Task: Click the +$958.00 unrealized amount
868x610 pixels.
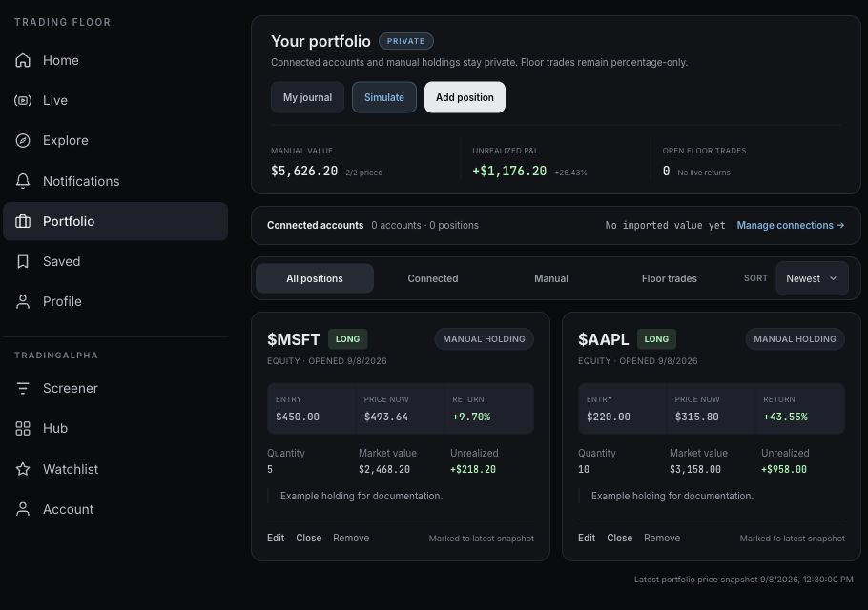Action: tap(784, 469)
